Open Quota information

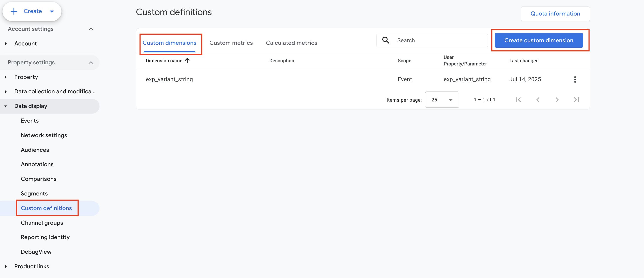(555, 14)
